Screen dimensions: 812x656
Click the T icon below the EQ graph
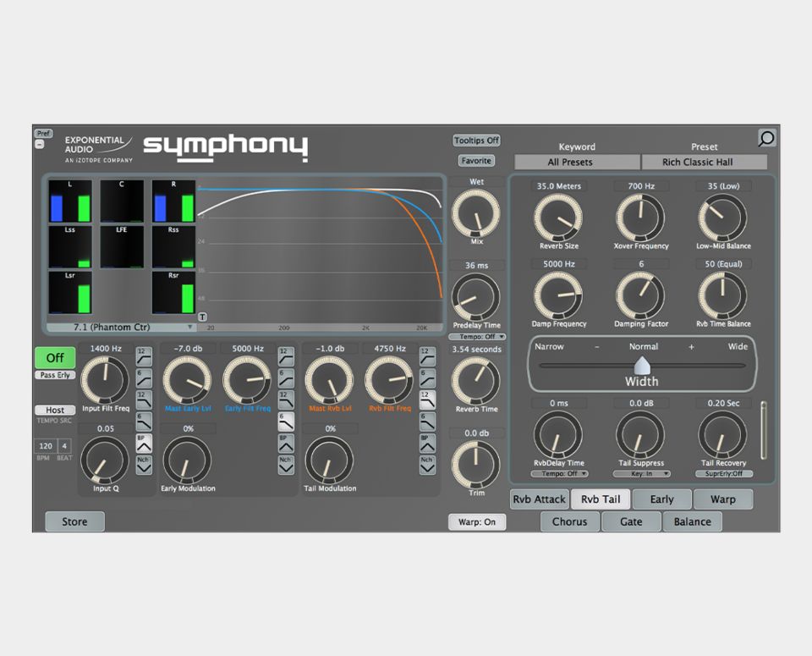coord(202,317)
